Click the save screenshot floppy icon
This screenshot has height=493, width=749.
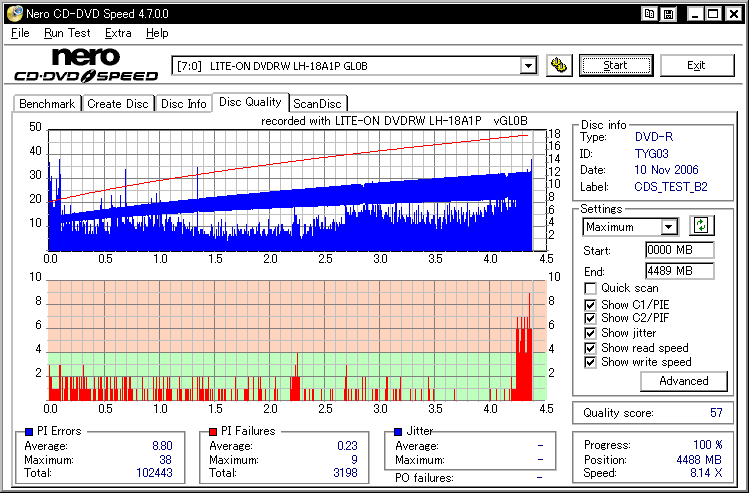coord(669,14)
